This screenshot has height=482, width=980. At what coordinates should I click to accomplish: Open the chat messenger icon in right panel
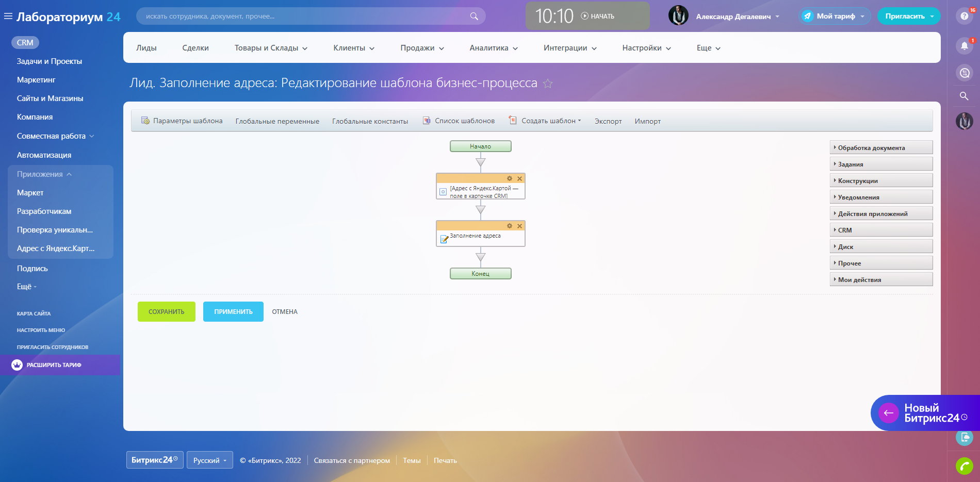[x=964, y=73]
